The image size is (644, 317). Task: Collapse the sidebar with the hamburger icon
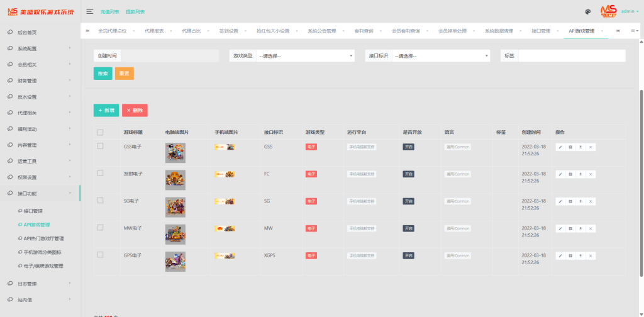[x=90, y=11]
